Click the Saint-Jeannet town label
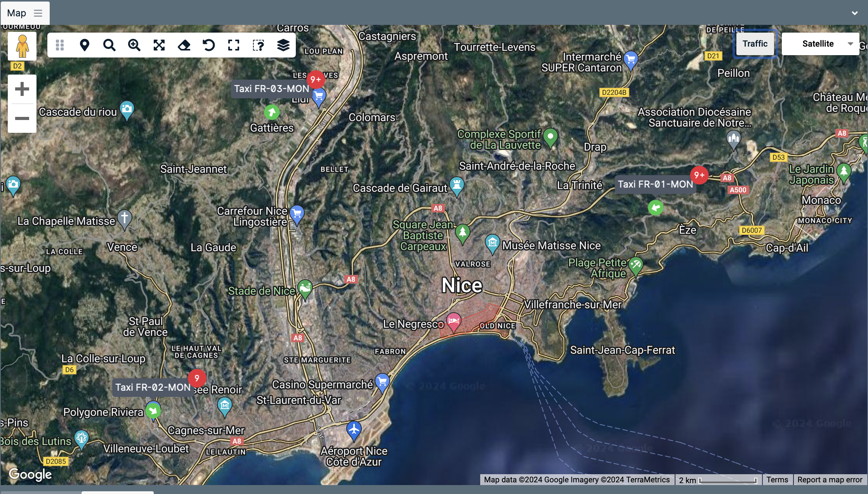 click(x=193, y=169)
